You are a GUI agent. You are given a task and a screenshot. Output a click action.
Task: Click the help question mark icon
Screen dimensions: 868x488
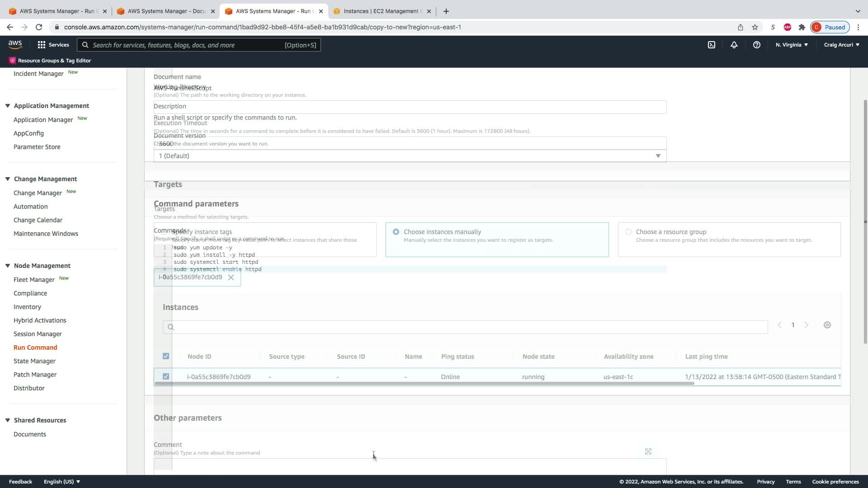(x=756, y=45)
